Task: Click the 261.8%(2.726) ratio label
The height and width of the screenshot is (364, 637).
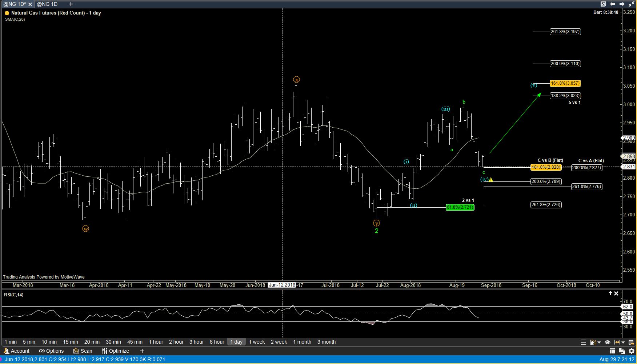Action: click(546, 205)
